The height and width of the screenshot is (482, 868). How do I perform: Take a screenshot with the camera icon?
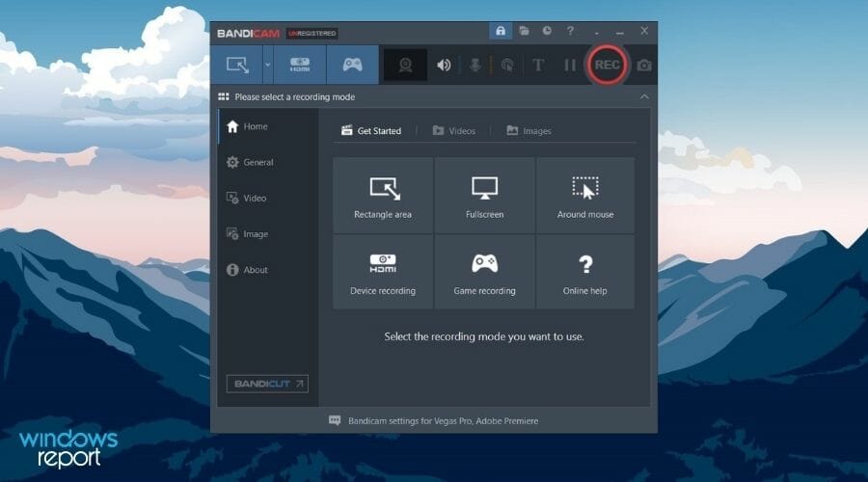(644, 66)
